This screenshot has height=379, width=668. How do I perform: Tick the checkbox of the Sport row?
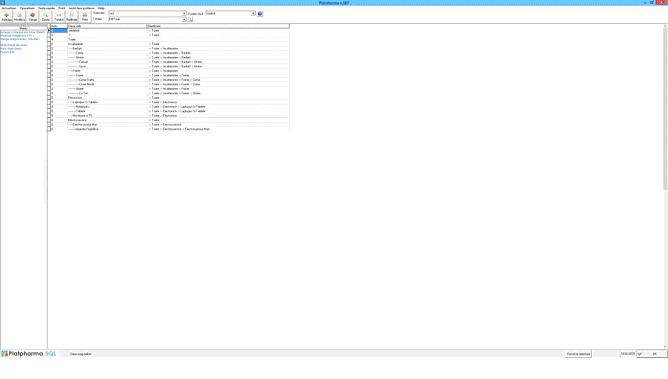point(49,66)
